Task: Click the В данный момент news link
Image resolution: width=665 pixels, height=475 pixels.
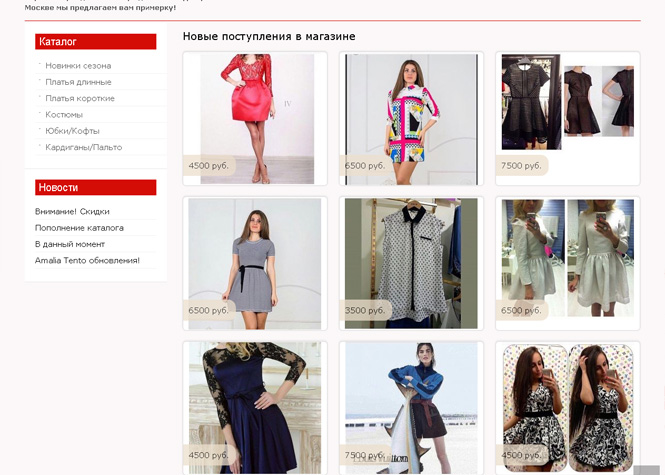Action: (x=70, y=244)
